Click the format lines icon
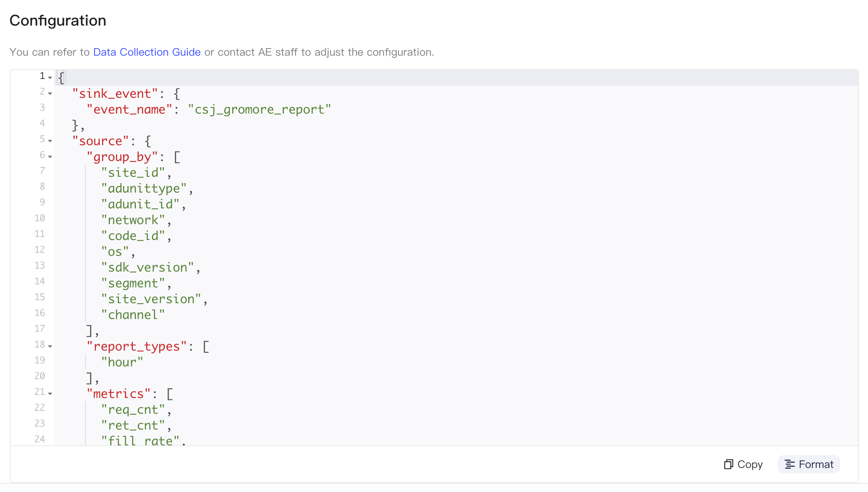Image resolution: width=868 pixels, height=492 pixels. (x=790, y=464)
